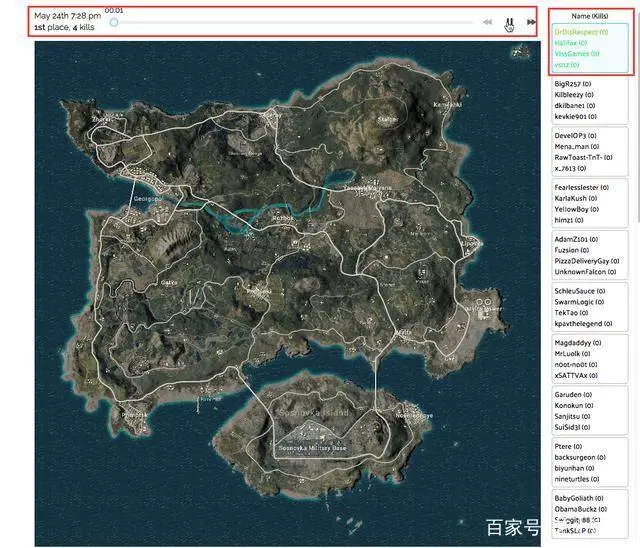The image size is (640, 548).
Task: Click the fast-forward playback button
Action: coord(531,22)
